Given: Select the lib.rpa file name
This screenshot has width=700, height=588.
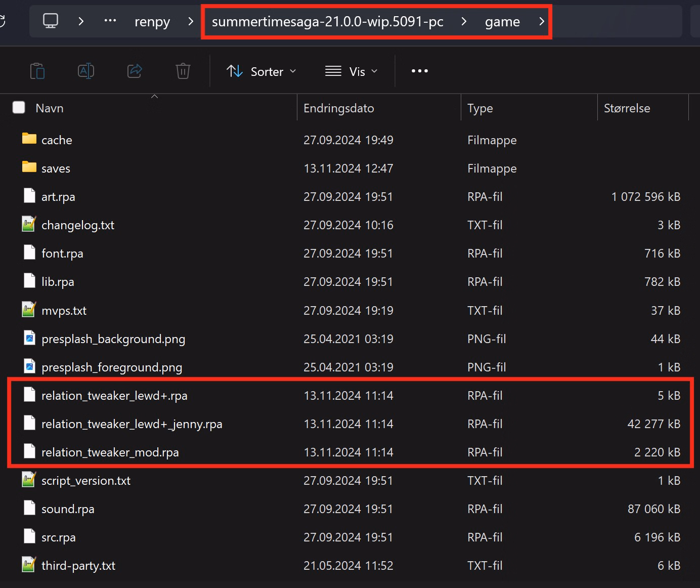Looking at the screenshot, I should pos(58,282).
